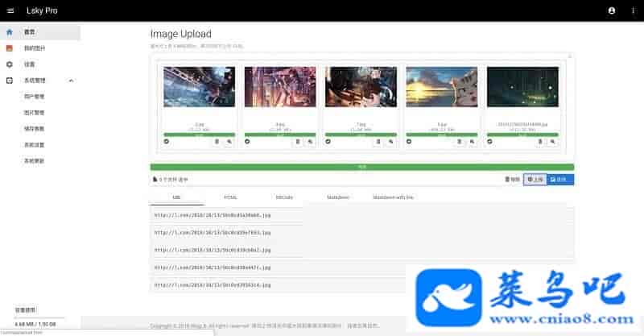644x336 pixels.
Task: Open the hamburger menu in the top bar
Action: tap(10, 10)
